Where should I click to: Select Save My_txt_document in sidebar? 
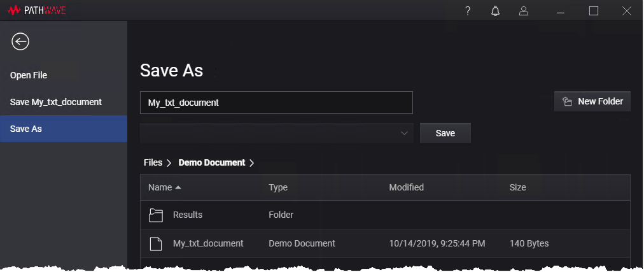[56, 102]
